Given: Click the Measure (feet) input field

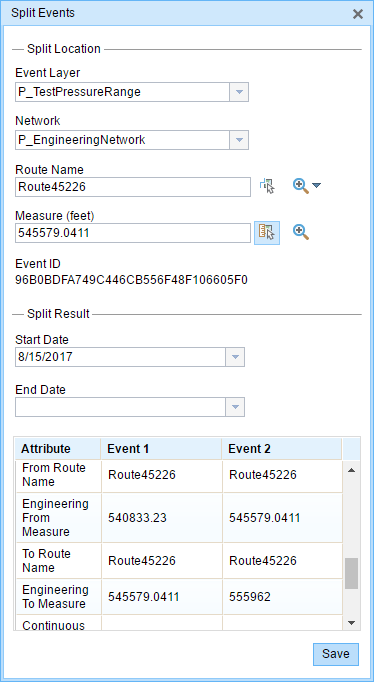Looking at the screenshot, I should 133,233.
